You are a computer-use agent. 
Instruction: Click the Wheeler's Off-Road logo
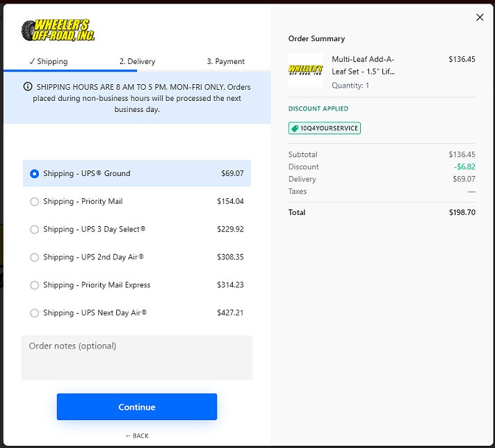pyautogui.click(x=58, y=30)
